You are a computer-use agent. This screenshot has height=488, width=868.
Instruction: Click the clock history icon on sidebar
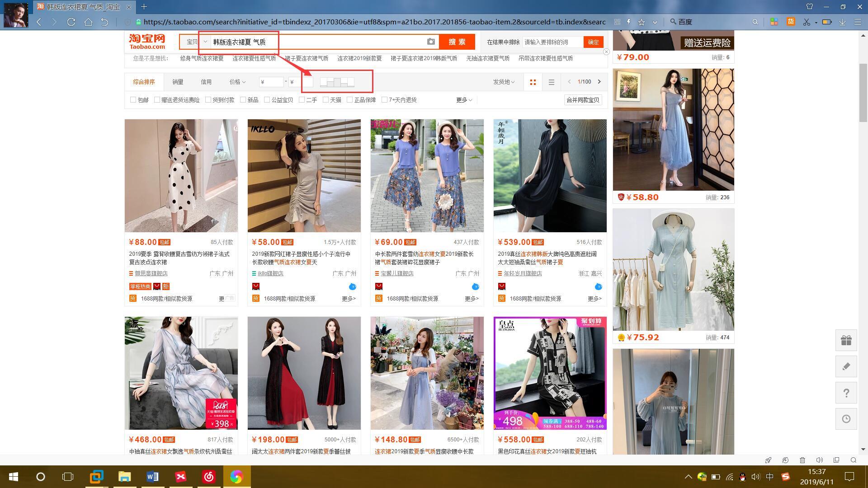coord(846,419)
